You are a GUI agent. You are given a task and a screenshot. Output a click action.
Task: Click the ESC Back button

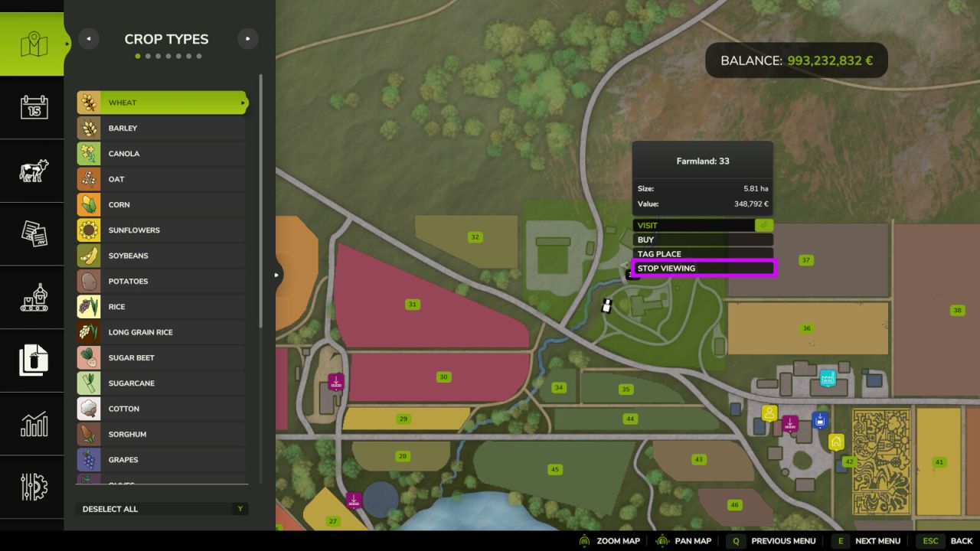946,541
